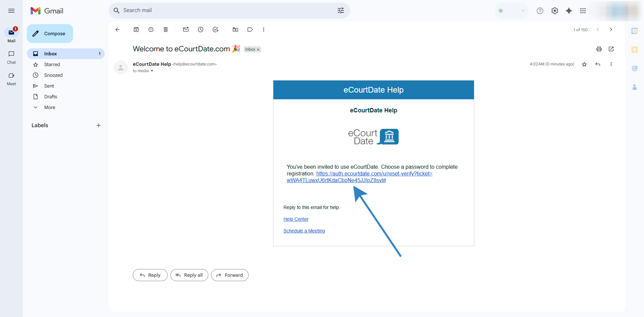Snooze this email with clock icon

click(x=201, y=30)
